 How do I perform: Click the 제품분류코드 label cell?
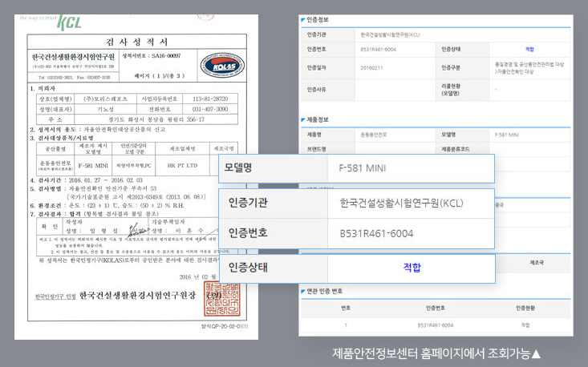click(x=462, y=149)
